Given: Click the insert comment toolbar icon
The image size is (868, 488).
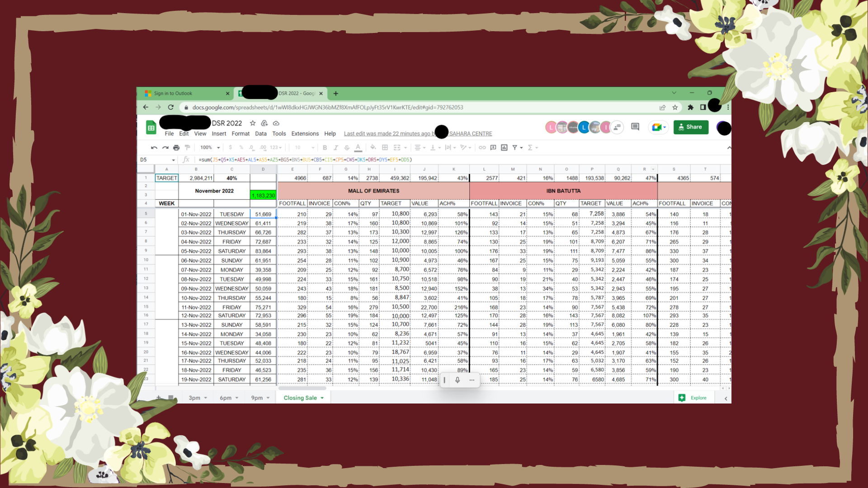Looking at the screenshot, I should (x=493, y=148).
